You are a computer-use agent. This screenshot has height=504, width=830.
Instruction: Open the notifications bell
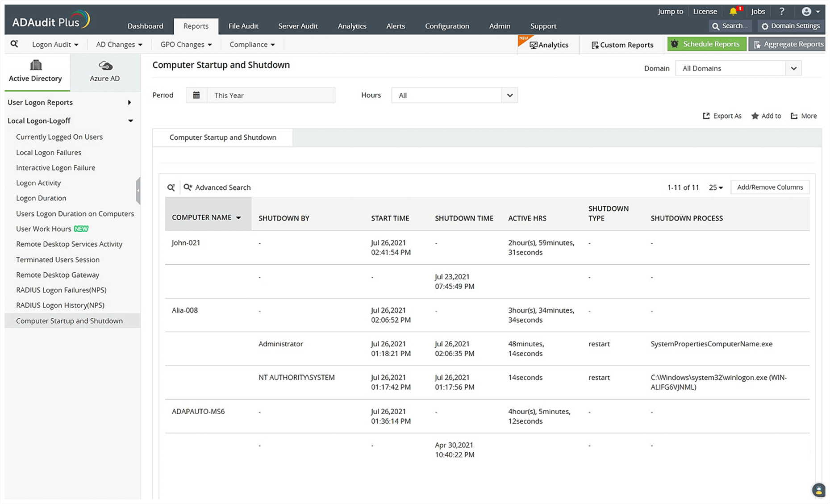pyautogui.click(x=734, y=11)
